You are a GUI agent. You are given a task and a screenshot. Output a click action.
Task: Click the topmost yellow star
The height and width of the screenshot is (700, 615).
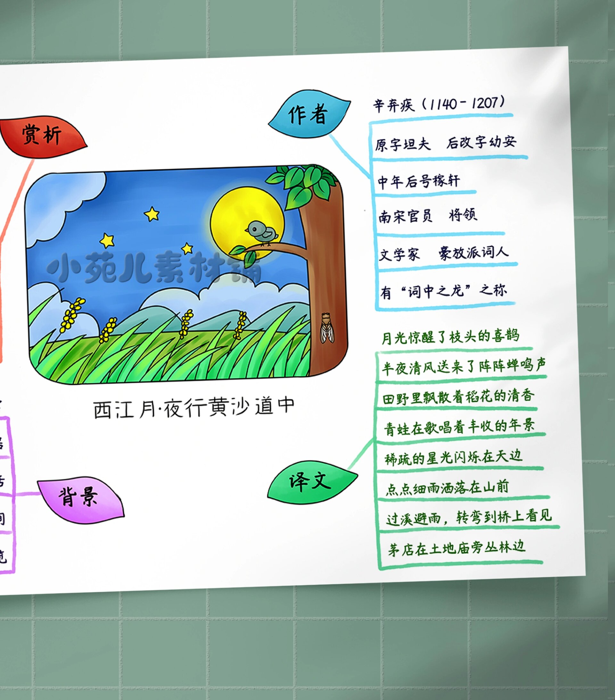[x=152, y=214]
